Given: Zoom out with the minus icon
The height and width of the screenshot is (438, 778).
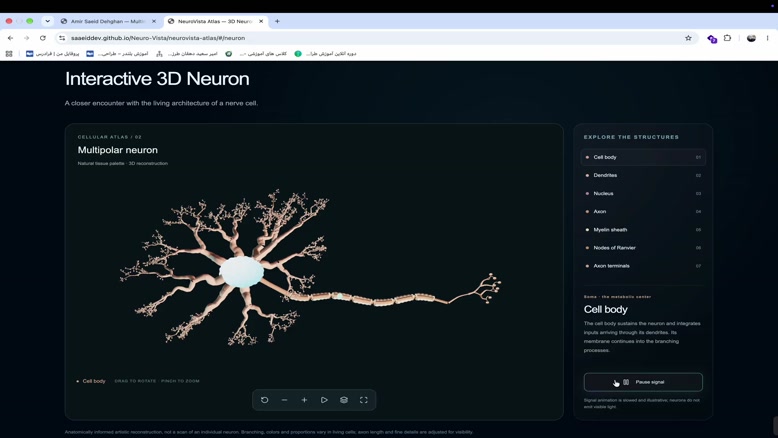Looking at the screenshot, I should tap(284, 400).
